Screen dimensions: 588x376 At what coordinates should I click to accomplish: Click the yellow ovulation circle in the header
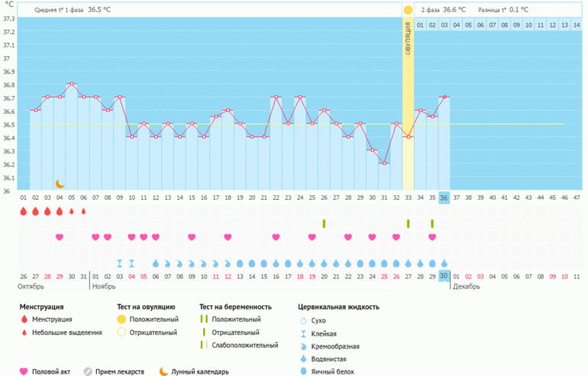[408, 10]
